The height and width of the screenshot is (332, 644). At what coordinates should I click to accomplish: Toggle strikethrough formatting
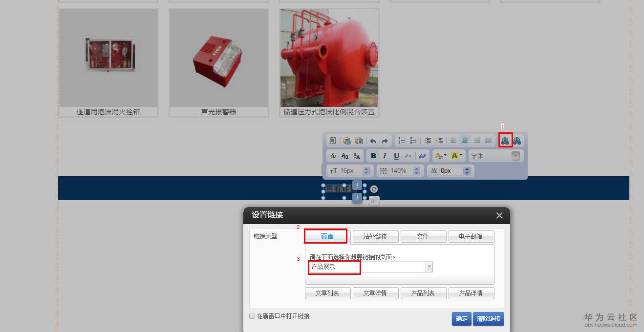pyautogui.click(x=408, y=156)
